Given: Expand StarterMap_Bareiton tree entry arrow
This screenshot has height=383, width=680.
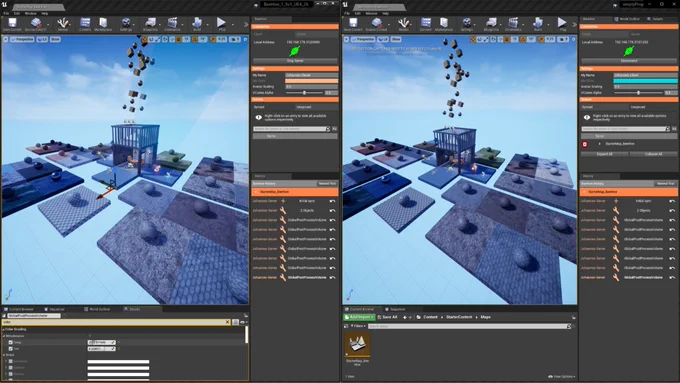Looking at the screenshot, I should [600, 144].
